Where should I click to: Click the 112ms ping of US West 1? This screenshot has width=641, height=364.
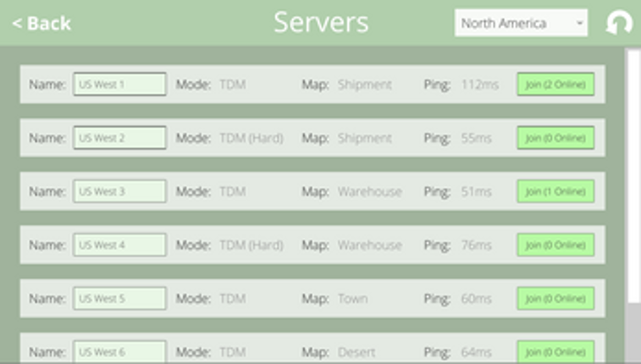coord(480,85)
